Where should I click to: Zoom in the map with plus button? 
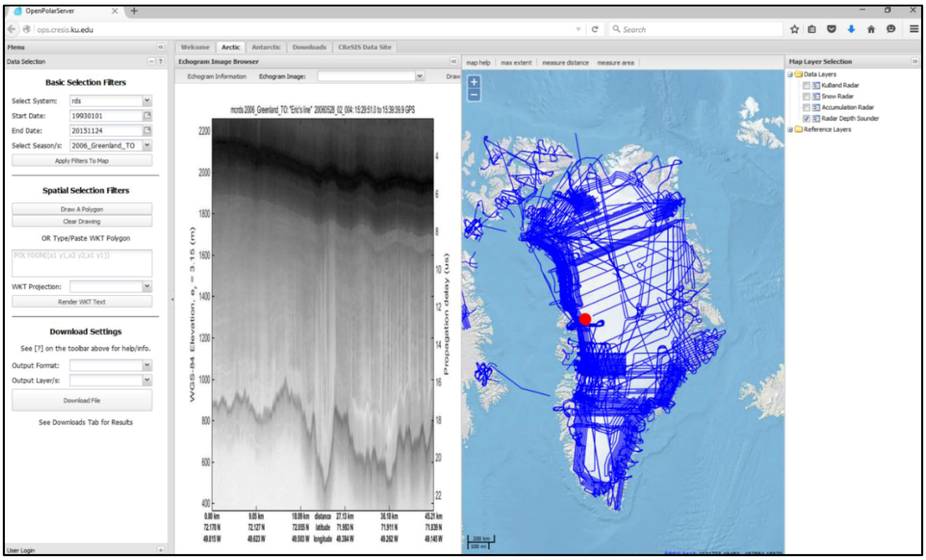click(474, 82)
